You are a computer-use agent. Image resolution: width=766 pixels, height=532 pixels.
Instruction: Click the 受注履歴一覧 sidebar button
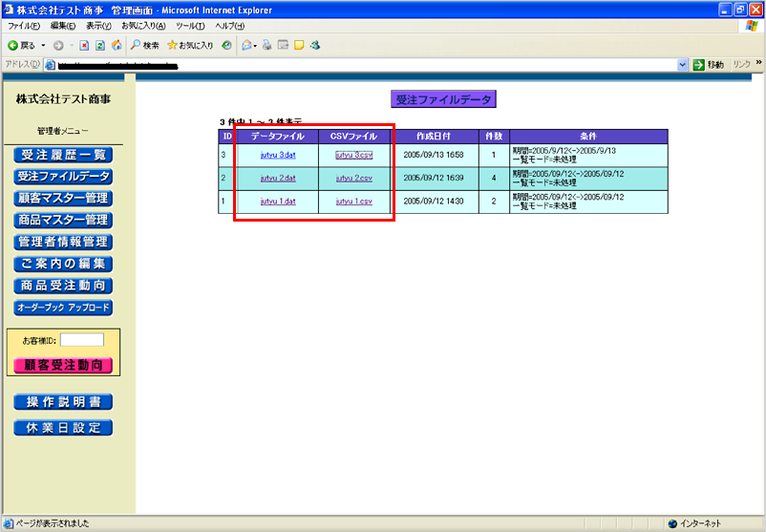click(x=63, y=156)
